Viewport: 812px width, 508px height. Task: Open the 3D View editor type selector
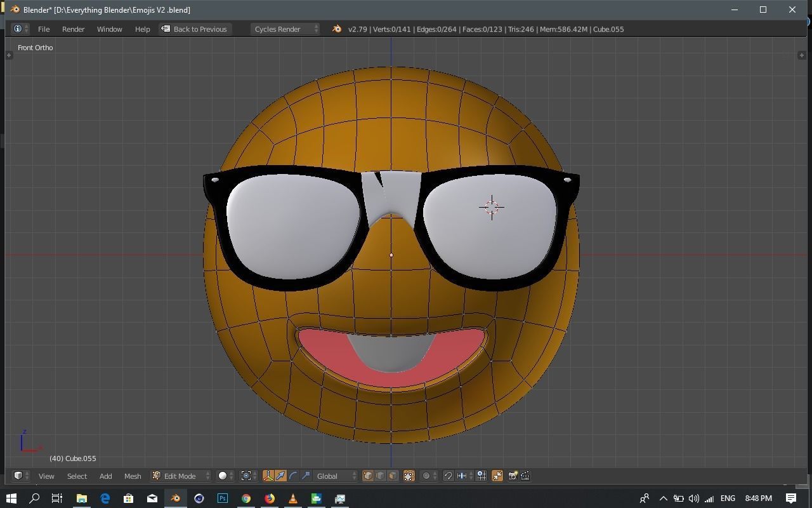(x=21, y=476)
